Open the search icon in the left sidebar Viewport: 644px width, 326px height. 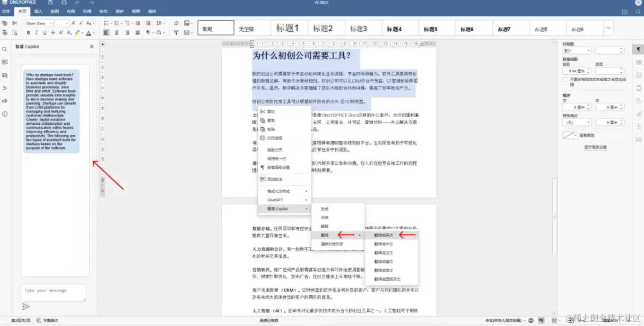tap(5, 49)
